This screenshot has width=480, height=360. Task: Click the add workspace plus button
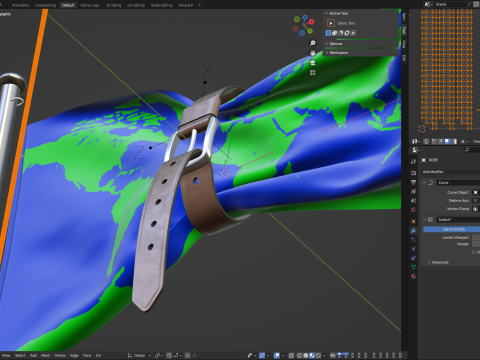(x=200, y=5)
